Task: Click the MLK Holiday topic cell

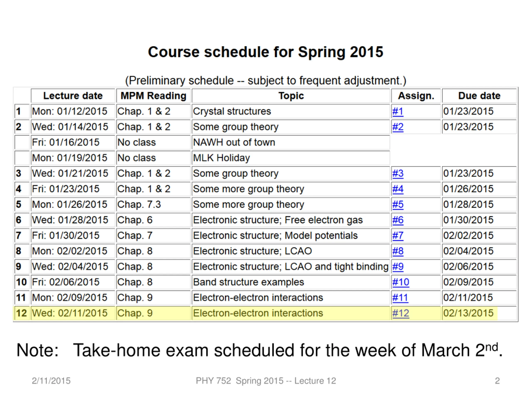Action: pyautogui.click(x=291, y=158)
